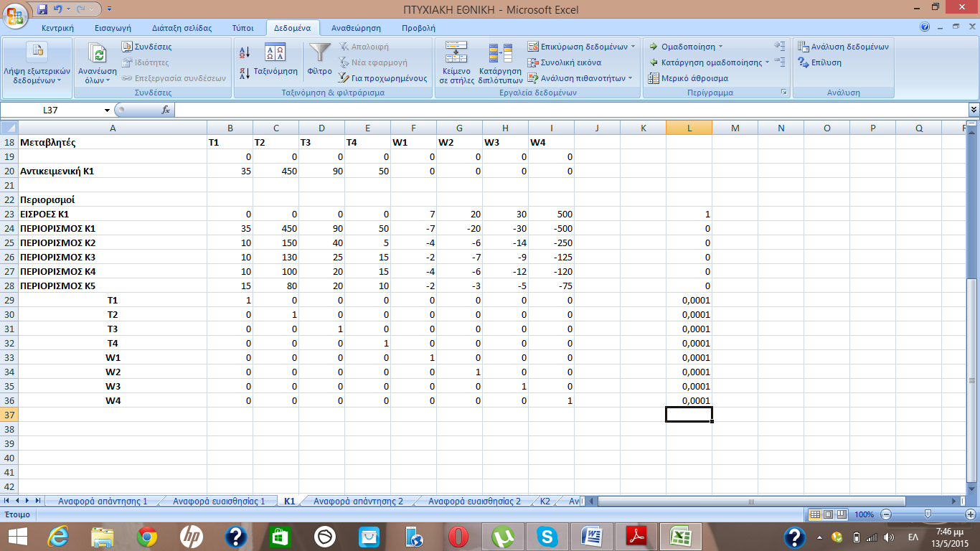This screenshot has width=980, height=551.
Task: Switch to Page Layout view
Action: [x=827, y=514]
